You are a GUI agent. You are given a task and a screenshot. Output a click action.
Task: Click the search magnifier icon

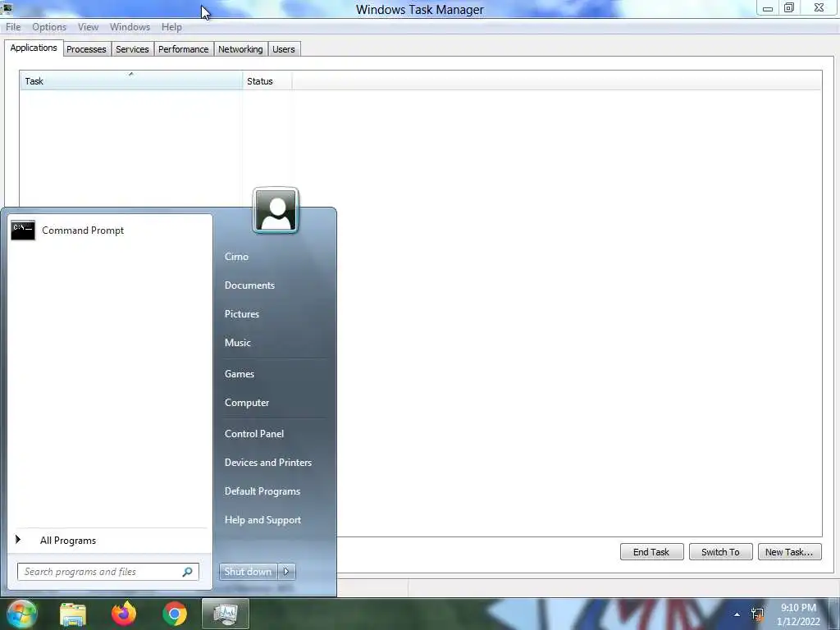(x=188, y=572)
